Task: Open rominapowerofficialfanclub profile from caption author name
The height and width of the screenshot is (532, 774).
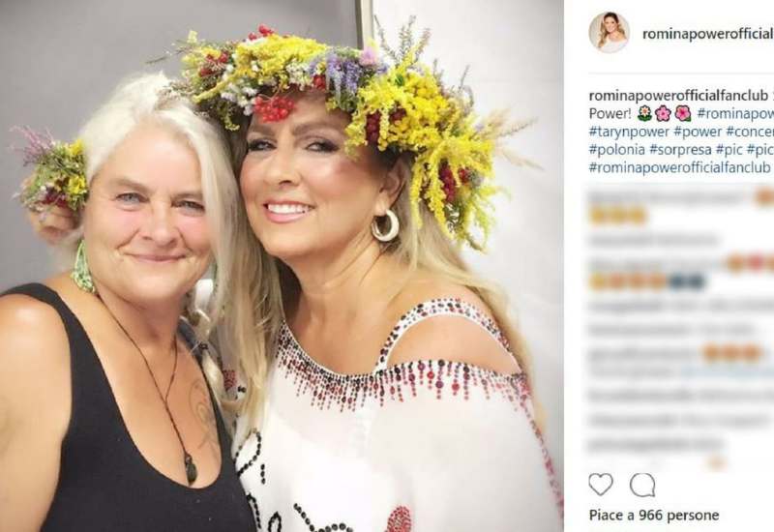Action: pyautogui.click(x=679, y=96)
